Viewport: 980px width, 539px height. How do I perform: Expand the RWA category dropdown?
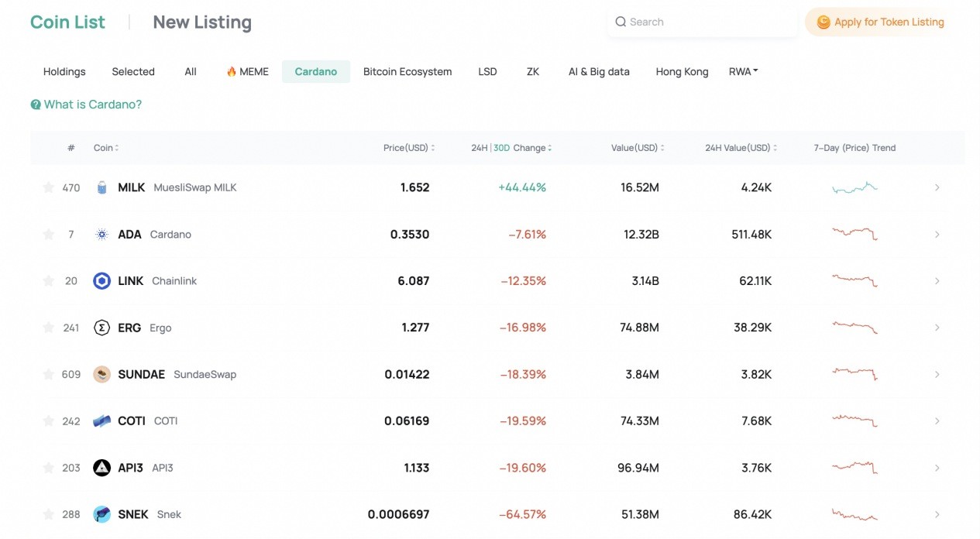743,71
